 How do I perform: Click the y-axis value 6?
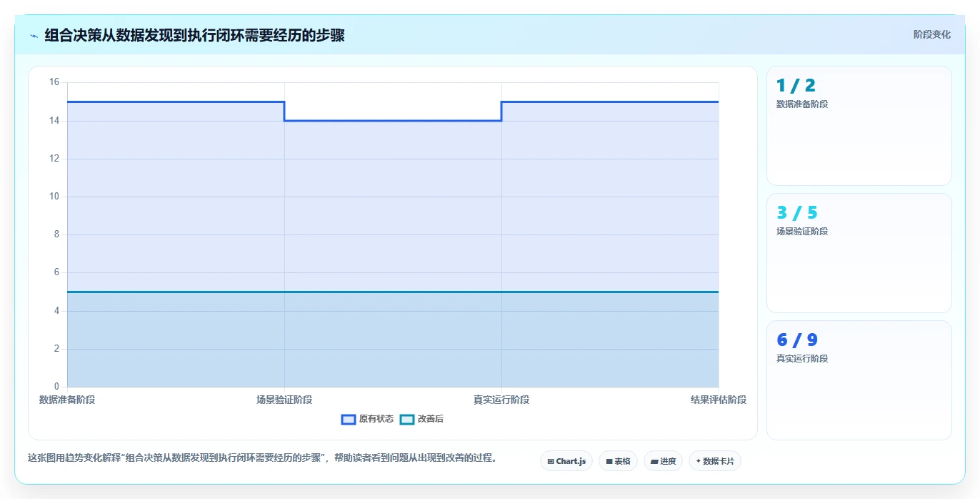point(57,272)
